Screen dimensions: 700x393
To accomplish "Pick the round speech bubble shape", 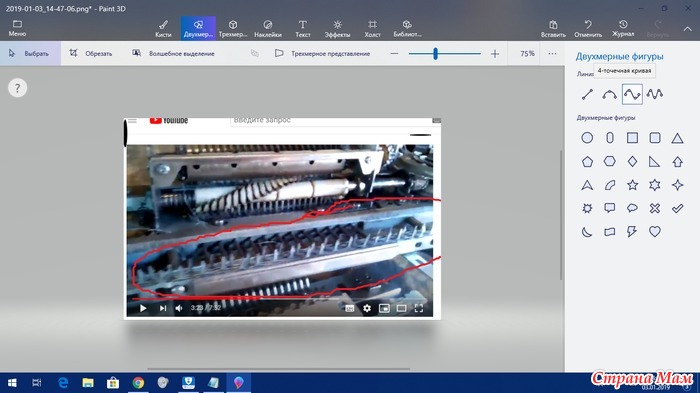I will coord(632,208).
